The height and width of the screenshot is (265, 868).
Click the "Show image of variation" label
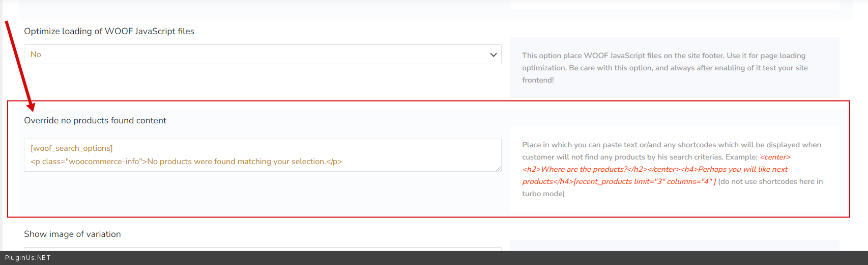pyautogui.click(x=72, y=234)
